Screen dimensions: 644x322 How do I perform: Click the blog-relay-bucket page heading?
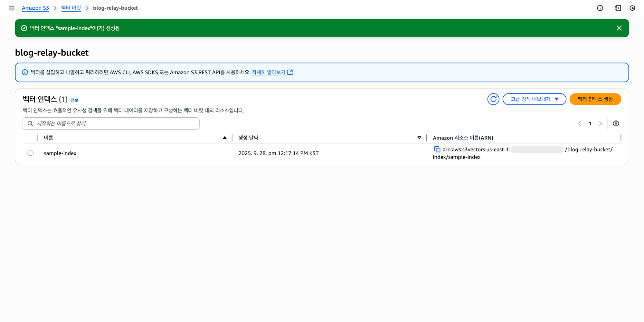click(52, 53)
